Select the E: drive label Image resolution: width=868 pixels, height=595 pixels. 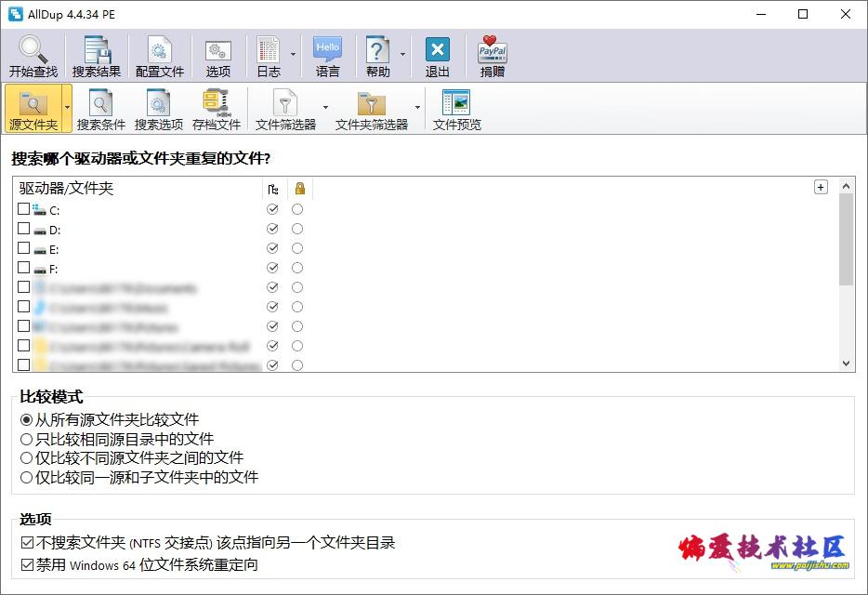(x=54, y=250)
